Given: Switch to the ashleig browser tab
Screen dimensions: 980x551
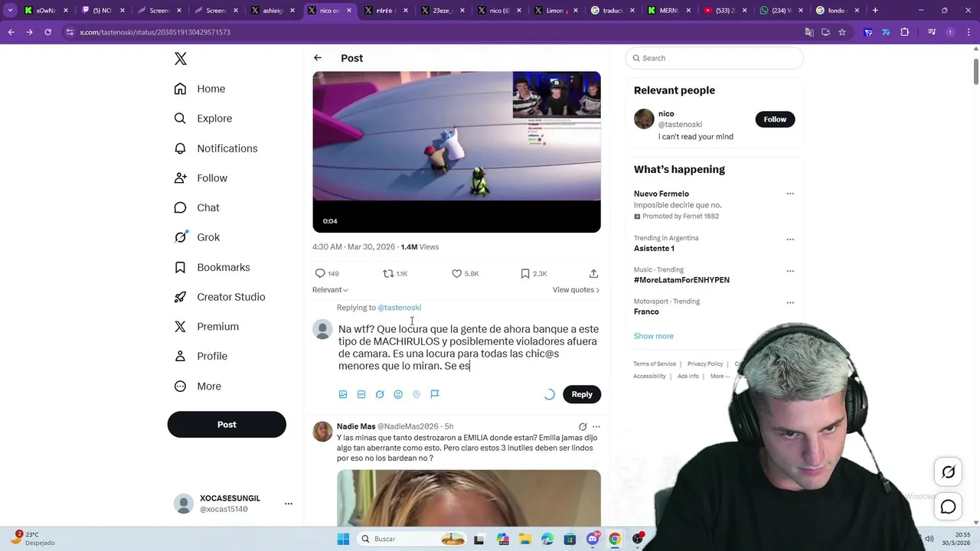Looking at the screenshot, I should [x=275, y=11].
